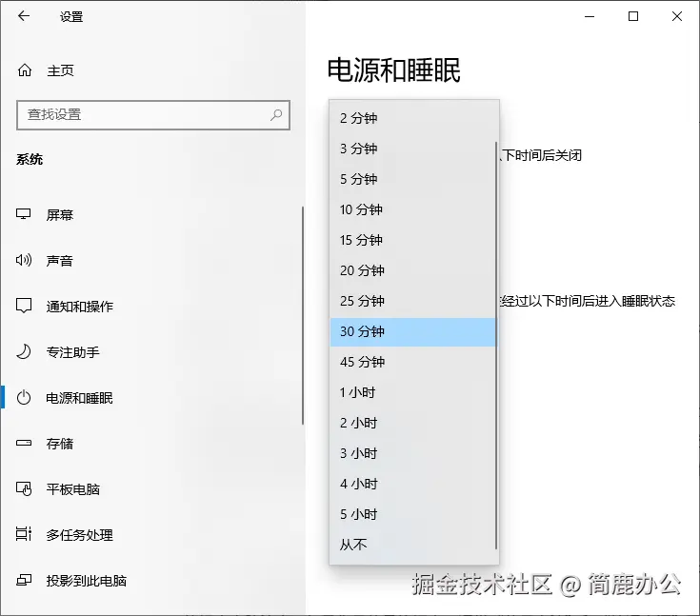Click the 平板电脑 tablet icon
Image resolution: width=700 pixels, height=616 pixels.
pos(24,488)
